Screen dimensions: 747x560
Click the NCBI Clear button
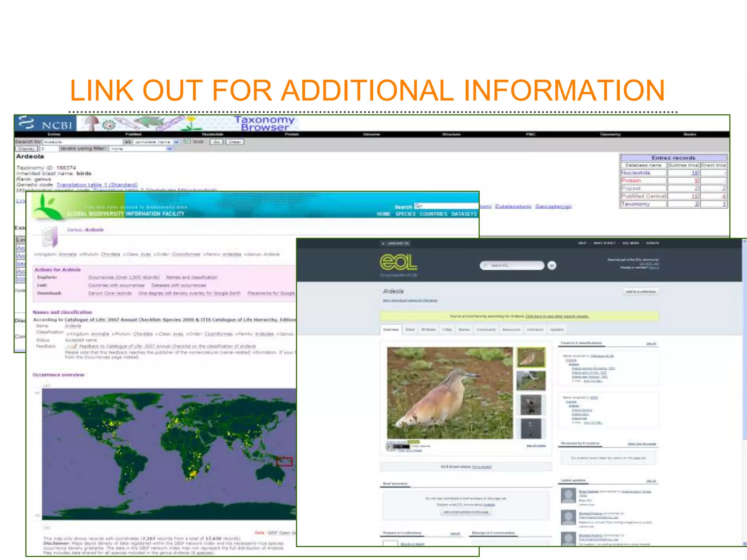coord(235,142)
